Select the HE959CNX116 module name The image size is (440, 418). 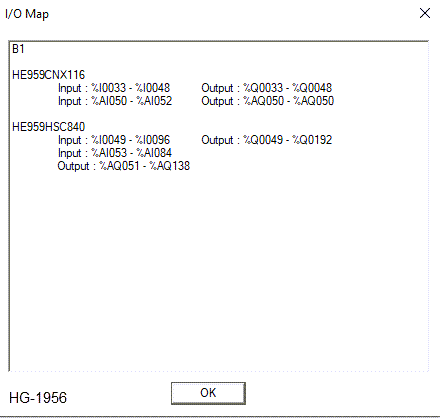point(49,75)
